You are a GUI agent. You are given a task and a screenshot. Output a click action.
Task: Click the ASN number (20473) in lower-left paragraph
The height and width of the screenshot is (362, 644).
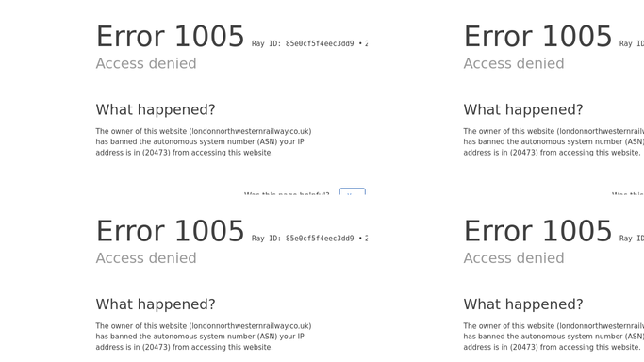[x=157, y=347]
